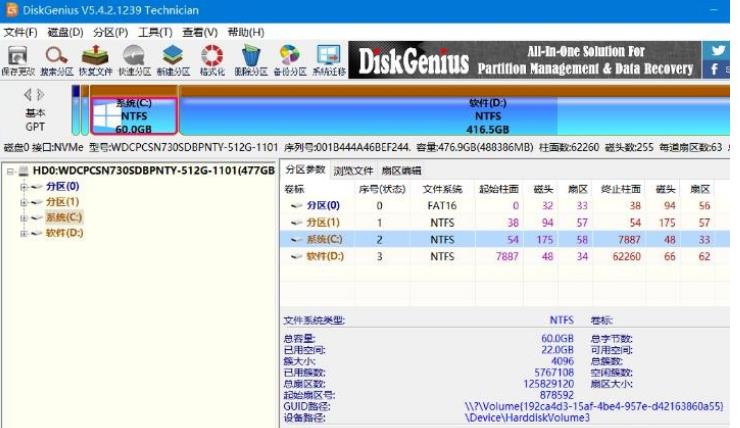
Task: Collapse the HD0 disk node in the tree
Action: [x=10, y=171]
